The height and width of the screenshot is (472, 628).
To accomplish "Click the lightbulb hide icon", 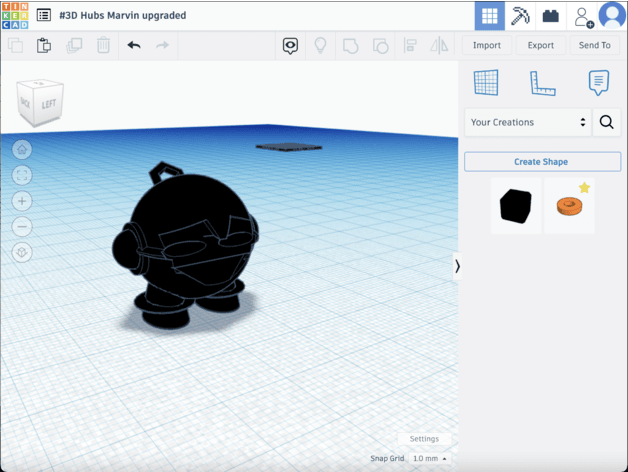I will tap(320, 45).
